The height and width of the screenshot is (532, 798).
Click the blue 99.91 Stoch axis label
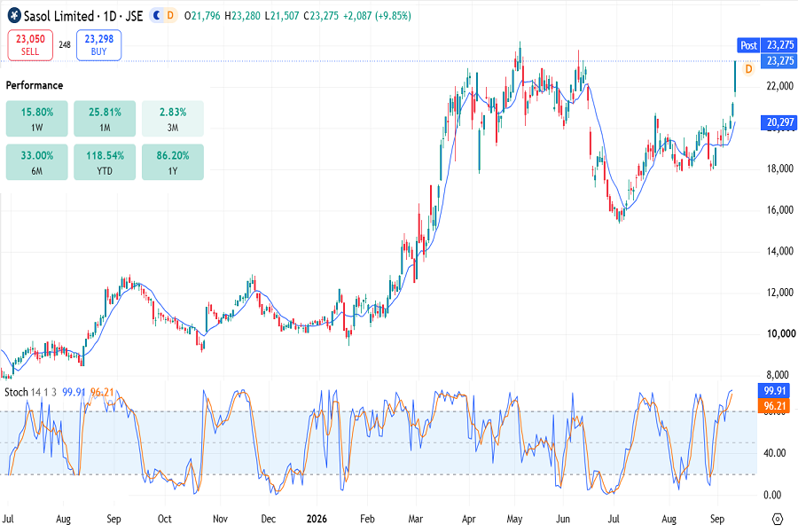(x=775, y=390)
